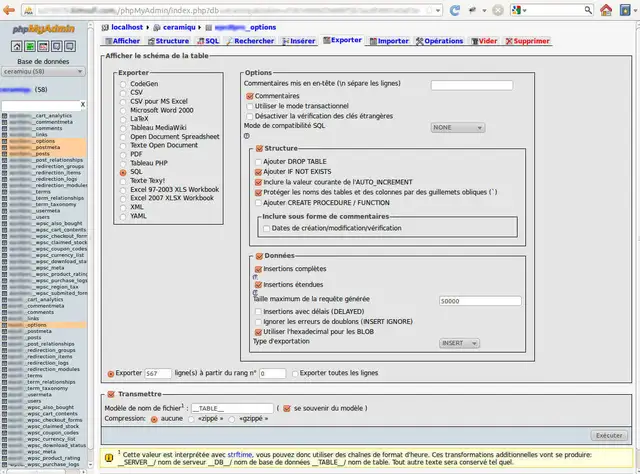The height and width of the screenshot is (474, 640).
Task: Open the SQL query window icon
Action: click(43, 47)
